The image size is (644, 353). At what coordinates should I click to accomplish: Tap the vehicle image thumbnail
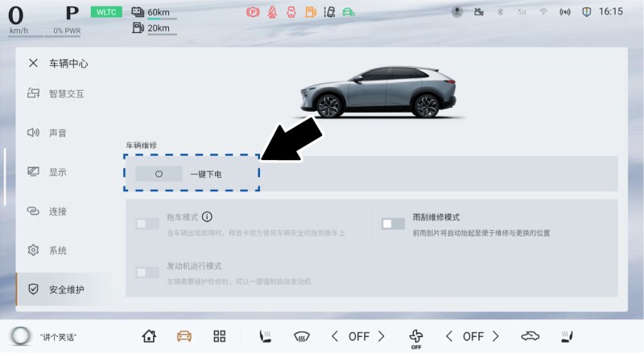[x=378, y=92]
